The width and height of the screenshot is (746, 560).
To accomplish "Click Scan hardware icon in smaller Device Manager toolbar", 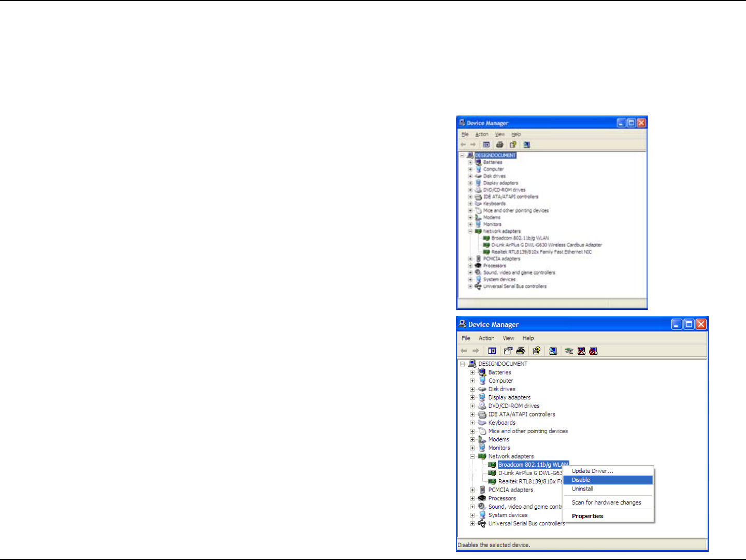I will tap(526, 145).
